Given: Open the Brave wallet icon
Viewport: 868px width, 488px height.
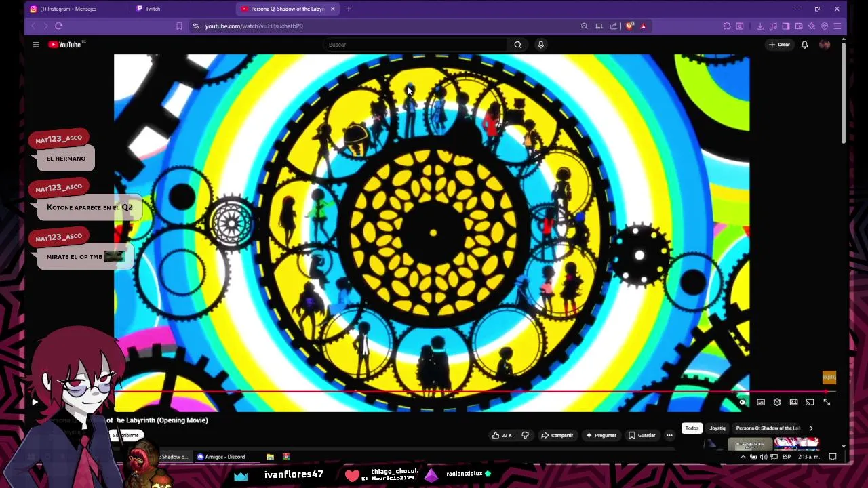Looking at the screenshot, I should click(x=799, y=26).
